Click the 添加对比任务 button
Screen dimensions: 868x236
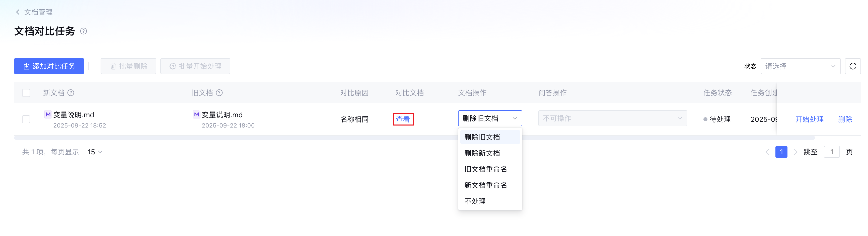click(49, 66)
